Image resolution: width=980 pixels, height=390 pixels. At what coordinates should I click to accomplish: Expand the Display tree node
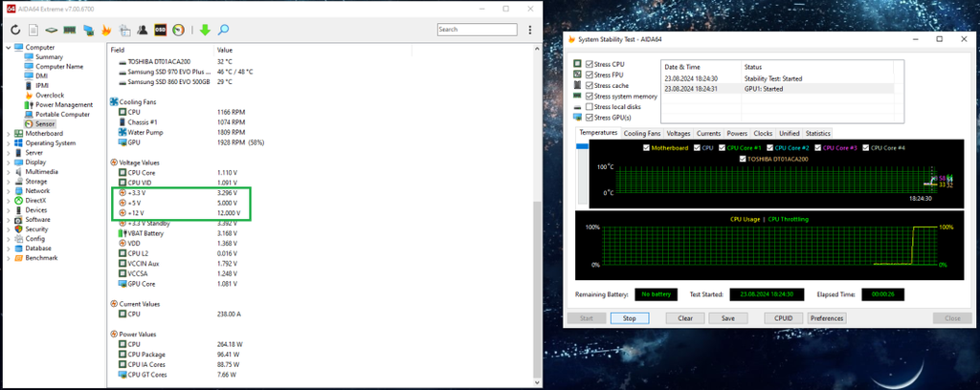pyautogui.click(x=8, y=162)
